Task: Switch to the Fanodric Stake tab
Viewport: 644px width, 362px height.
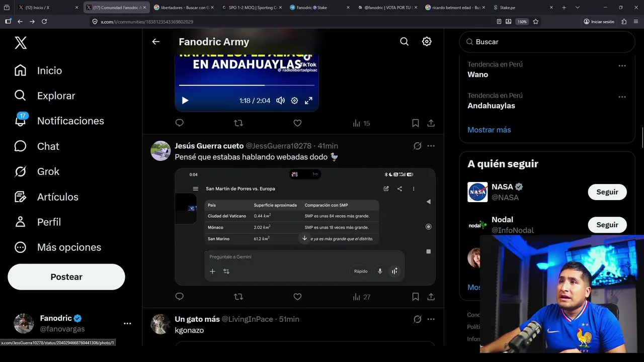Action: pyautogui.click(x=319, y=8)
